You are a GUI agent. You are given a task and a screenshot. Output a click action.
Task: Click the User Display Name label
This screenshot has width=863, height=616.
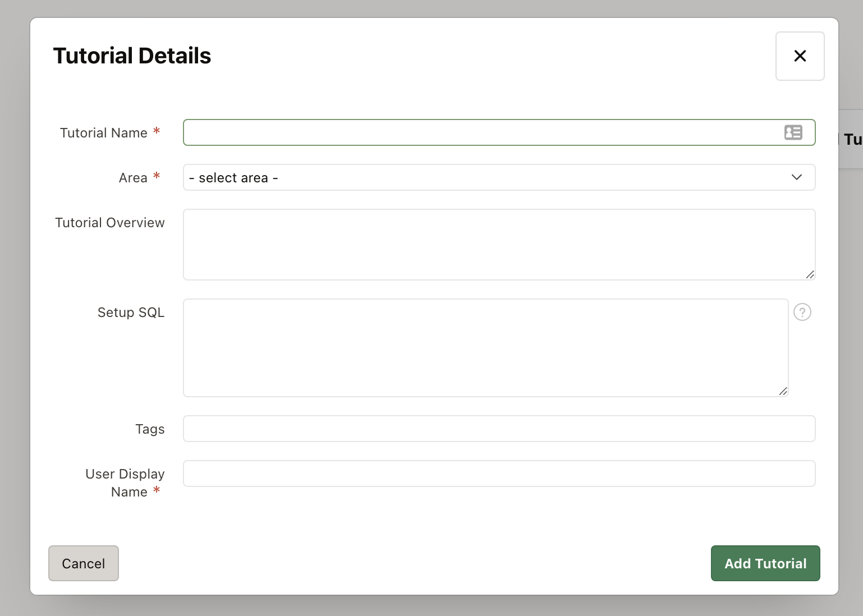click(x=125, y=482)
